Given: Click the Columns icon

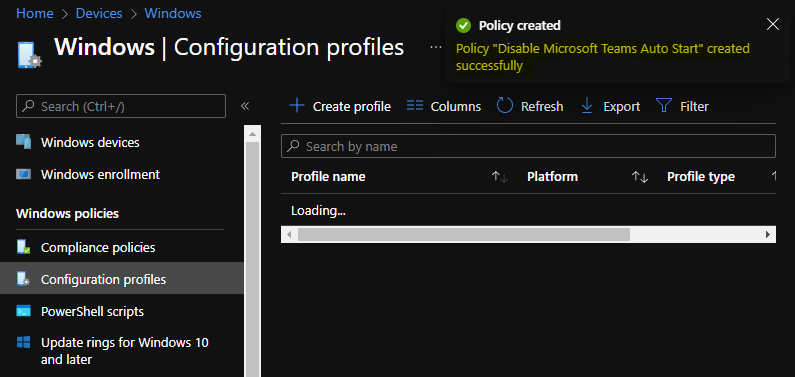Looking at the screenshot, I should 415,106.
